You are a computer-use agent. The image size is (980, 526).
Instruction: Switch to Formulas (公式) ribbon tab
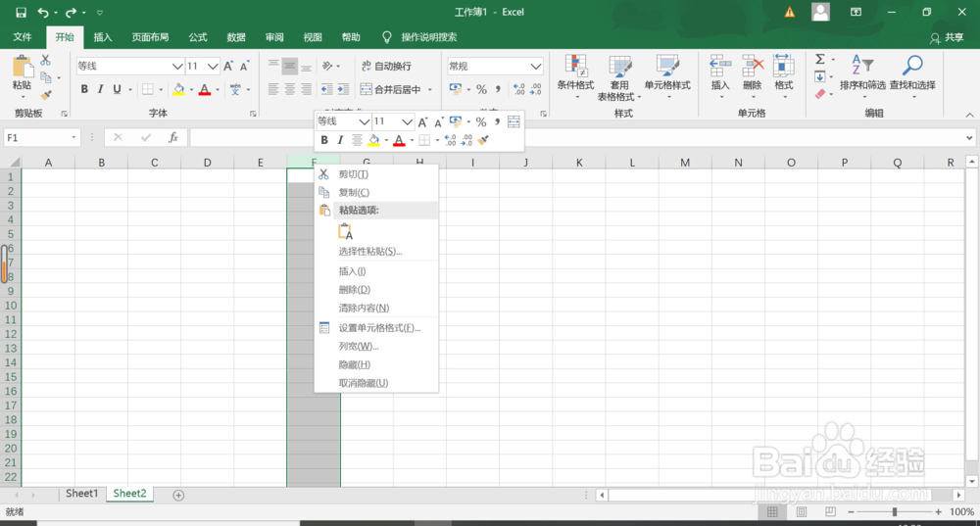click(198, 37)
